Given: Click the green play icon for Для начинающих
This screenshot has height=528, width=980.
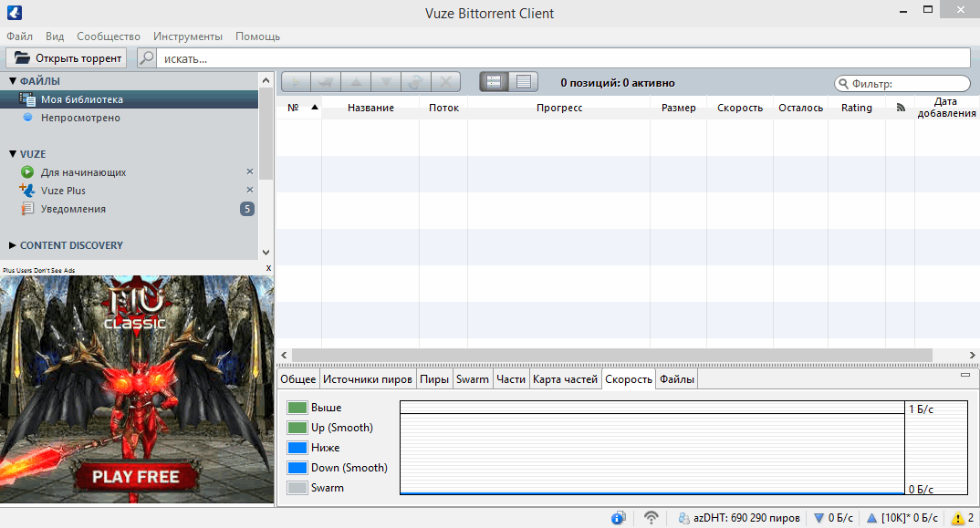Looking at the screenshot, I should (x=26, y=171).
